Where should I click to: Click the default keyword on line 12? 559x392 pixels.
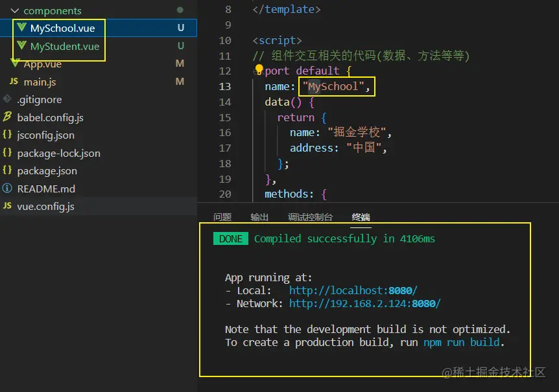point(317,71)
